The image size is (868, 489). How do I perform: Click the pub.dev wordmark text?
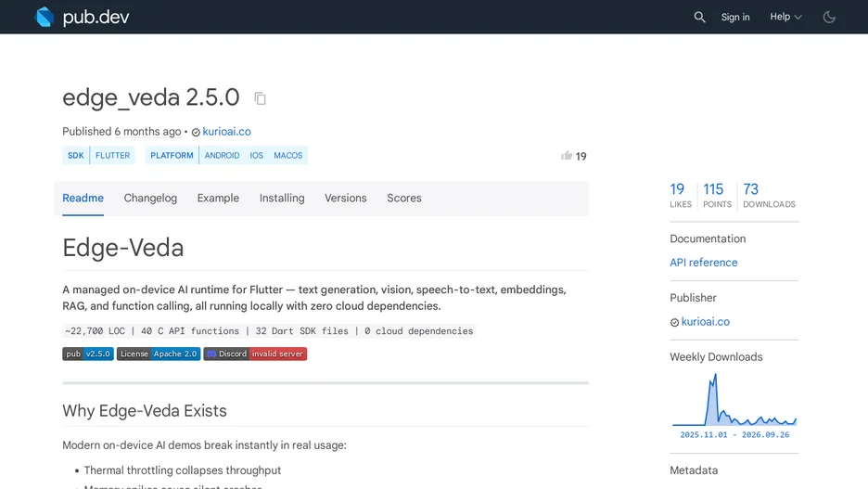pyautogui.click(x=96, y=18)
